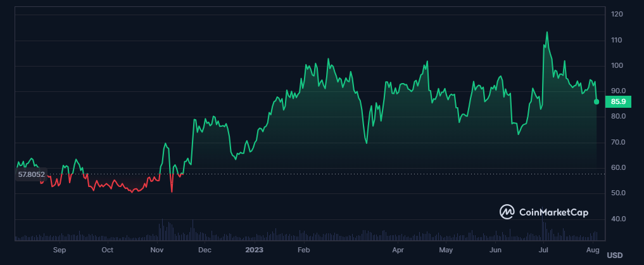Click the 100 price axis label
Image resolution: width=644 pixels, height=265 pixels.
click(x=617, y=66)
